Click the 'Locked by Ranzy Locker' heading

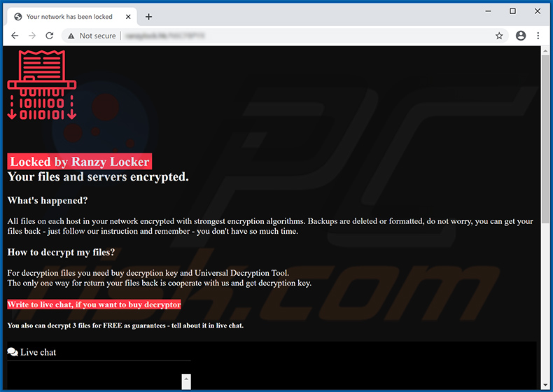point(80,162)
